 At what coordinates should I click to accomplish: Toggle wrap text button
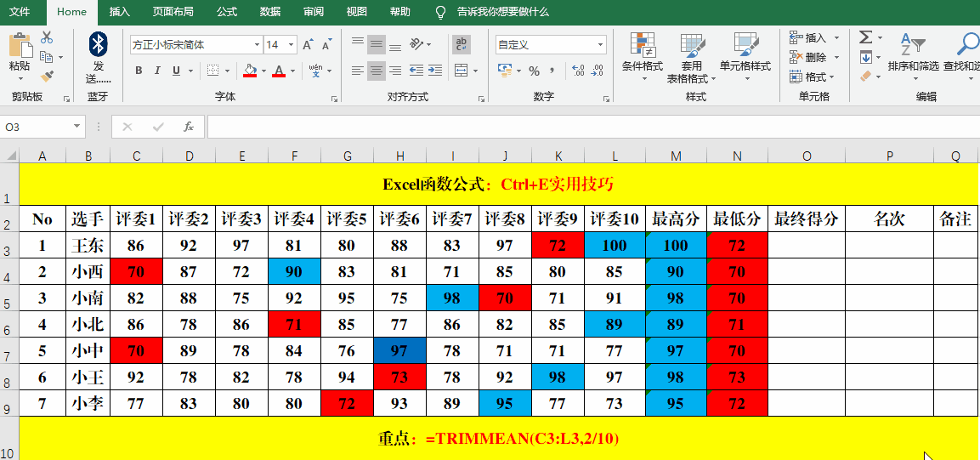[462, 44]
